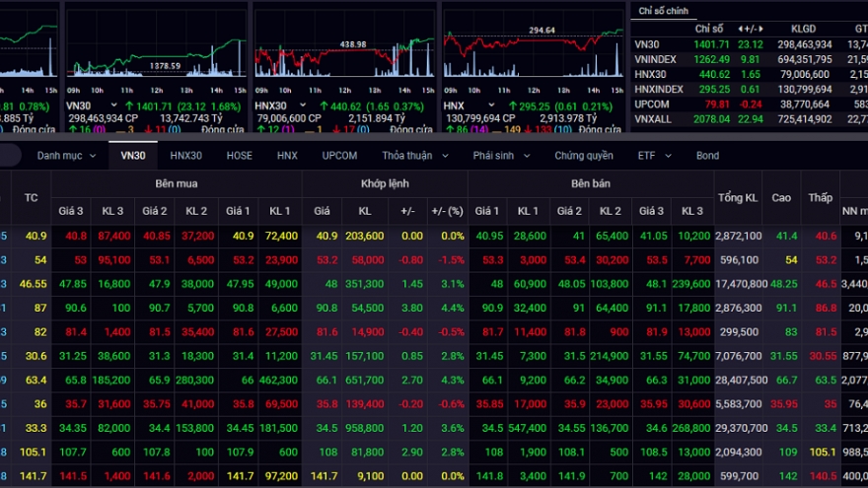Click the VN30 value 1401.71 under chart
The height and width of the screenshot is (488, 868).
point(155,106)
